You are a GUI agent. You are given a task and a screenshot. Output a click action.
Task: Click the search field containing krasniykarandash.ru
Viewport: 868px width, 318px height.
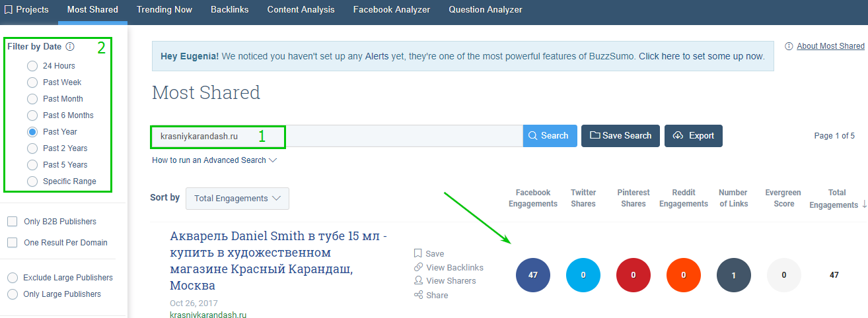[337, 136]
